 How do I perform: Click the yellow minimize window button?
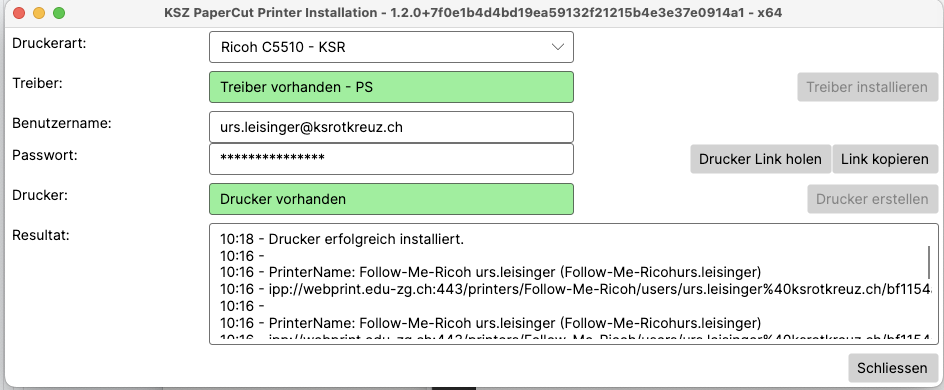tap(39, 13)
